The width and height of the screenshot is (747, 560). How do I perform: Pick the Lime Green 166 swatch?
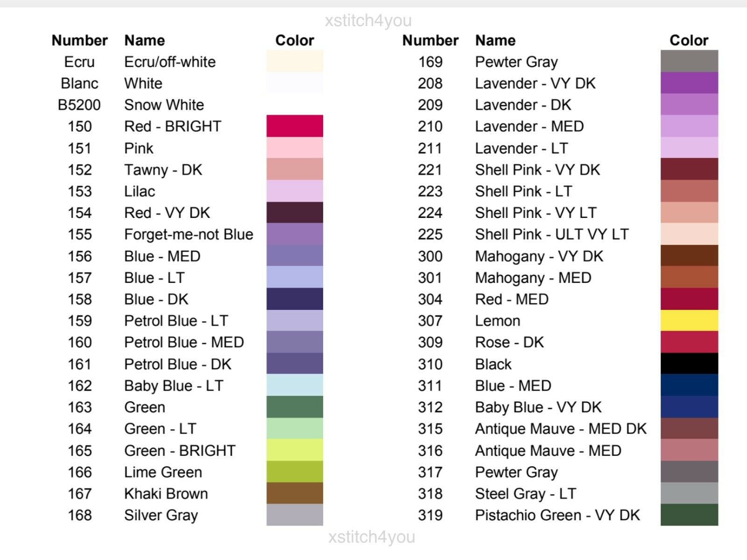[x=295, y=472]
